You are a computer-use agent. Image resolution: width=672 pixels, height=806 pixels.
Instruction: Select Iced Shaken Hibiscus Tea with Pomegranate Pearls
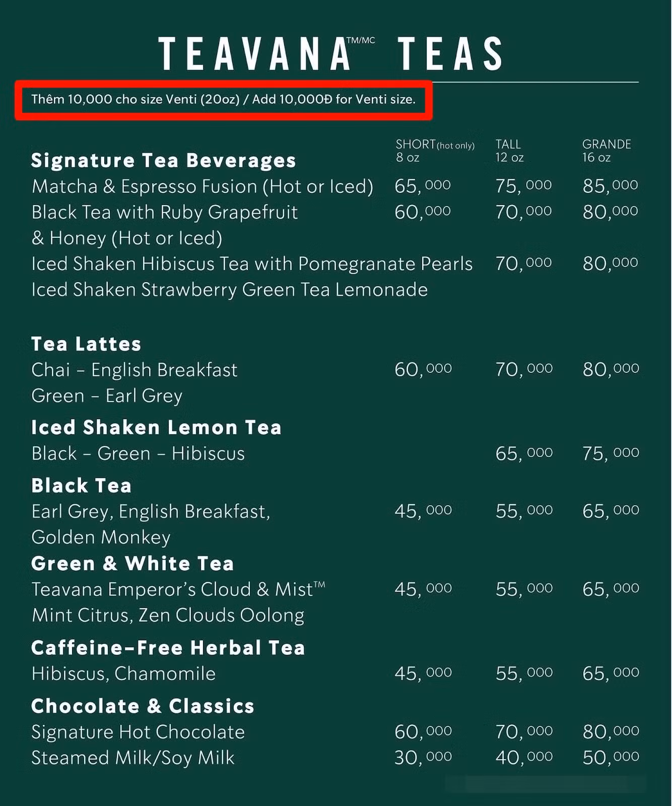tap(252, 264)
